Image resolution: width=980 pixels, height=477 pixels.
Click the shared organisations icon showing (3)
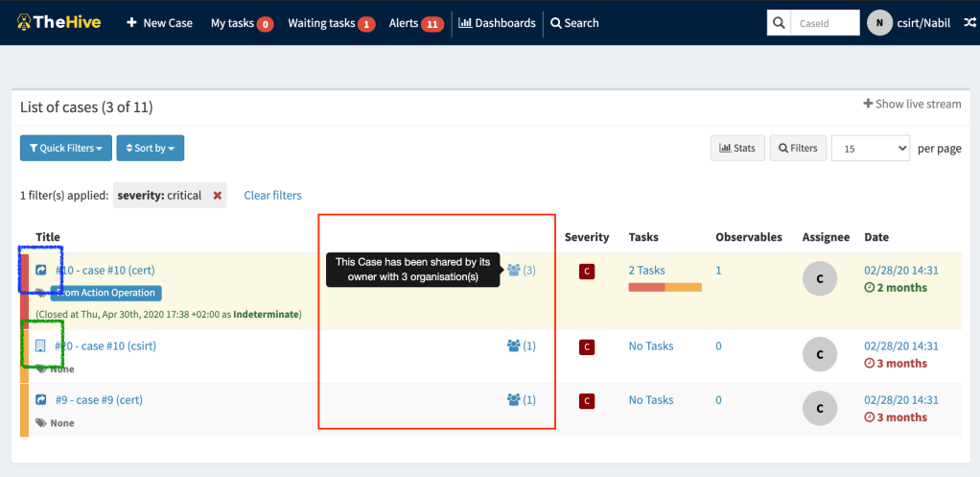(x=513, y=271)
